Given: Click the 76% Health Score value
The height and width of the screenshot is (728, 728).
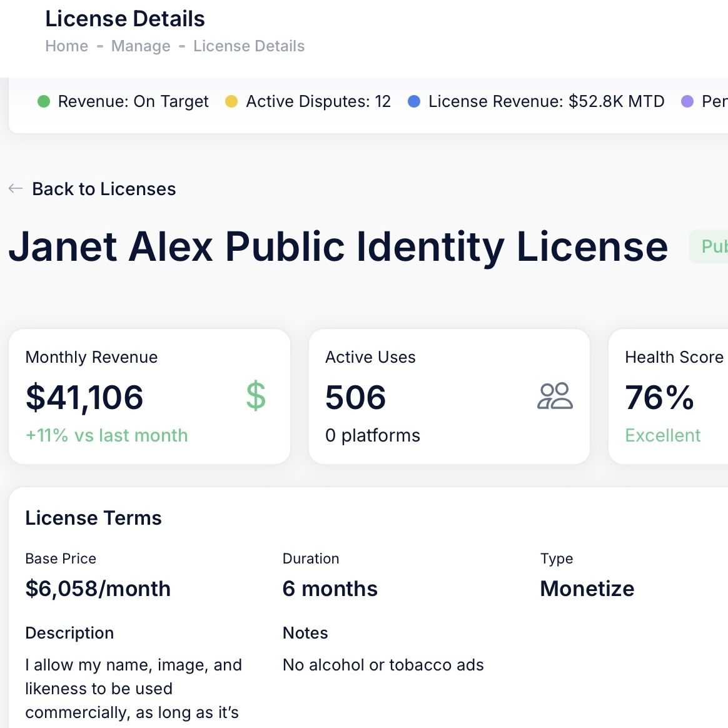Looking at the screenshot, I should point(659,398).
